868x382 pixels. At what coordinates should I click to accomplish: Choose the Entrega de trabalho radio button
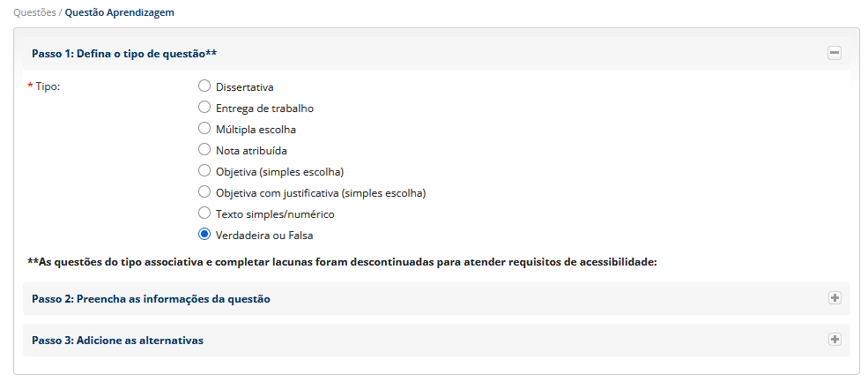pos(204,108)
